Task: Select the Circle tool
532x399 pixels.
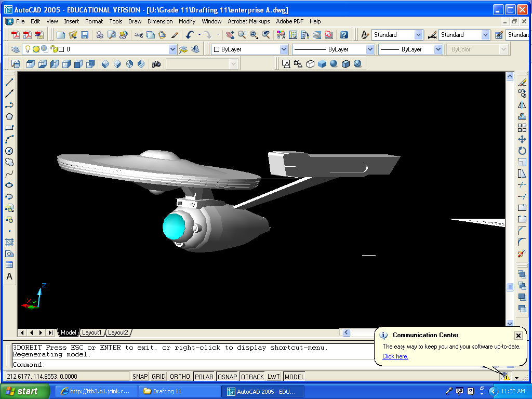Action: 9,150
